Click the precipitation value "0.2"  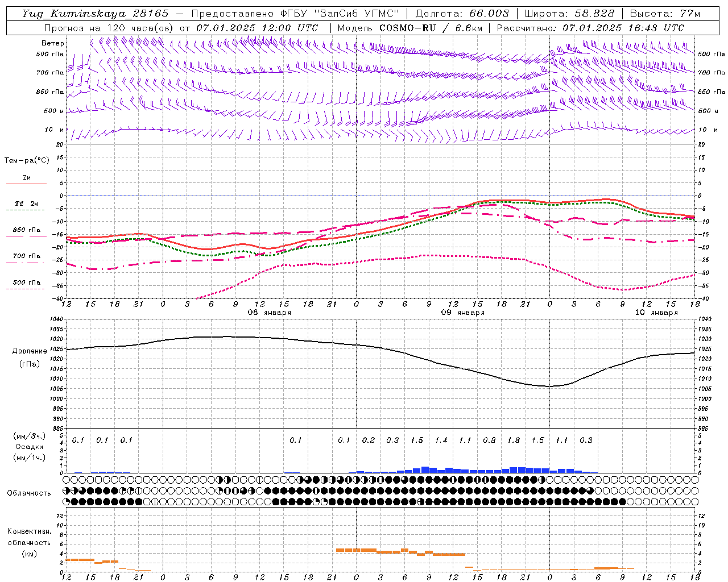[x=369, y=440]
